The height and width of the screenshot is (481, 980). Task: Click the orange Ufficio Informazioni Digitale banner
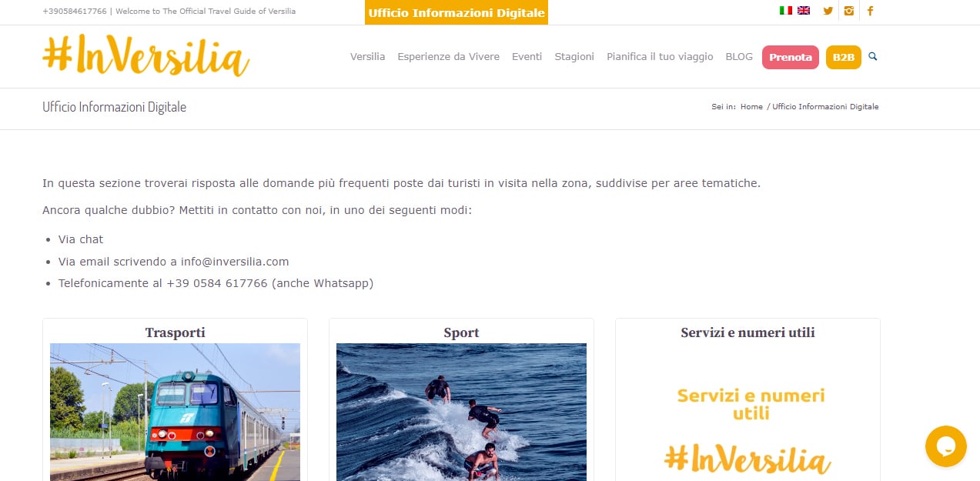(457, 12)
